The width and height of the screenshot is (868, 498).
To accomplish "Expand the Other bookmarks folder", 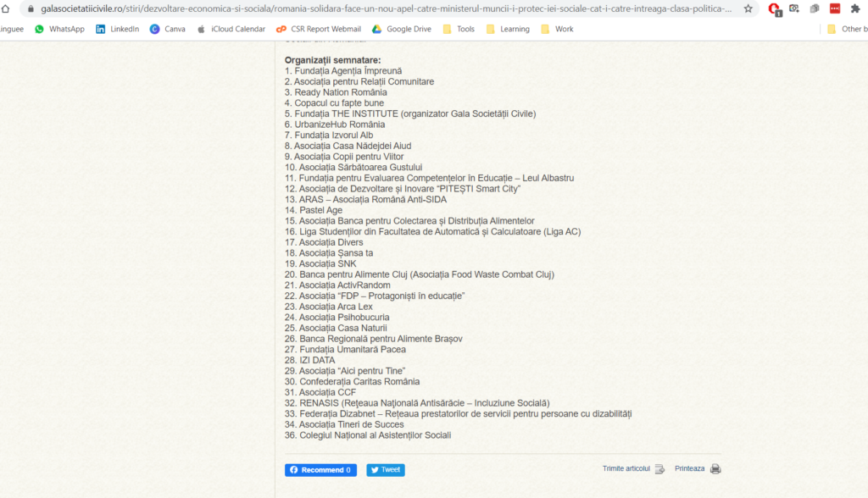I will (x=847, y=29).
